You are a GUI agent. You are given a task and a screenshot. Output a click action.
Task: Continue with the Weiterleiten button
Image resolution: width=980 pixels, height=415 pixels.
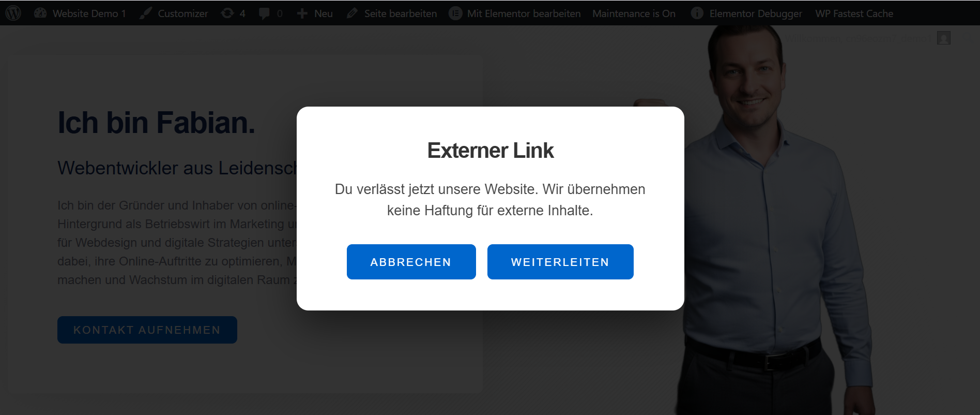click(560, 262)
